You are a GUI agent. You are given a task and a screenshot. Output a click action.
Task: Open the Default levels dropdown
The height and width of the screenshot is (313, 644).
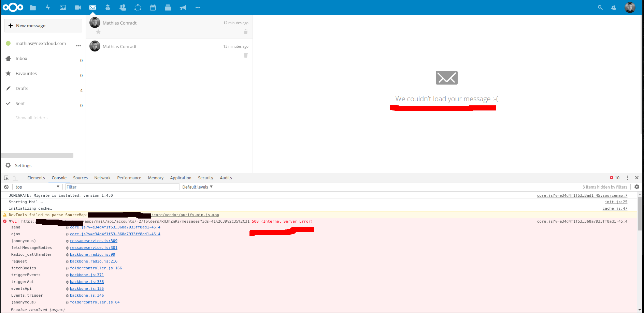(x=198, y=187)
